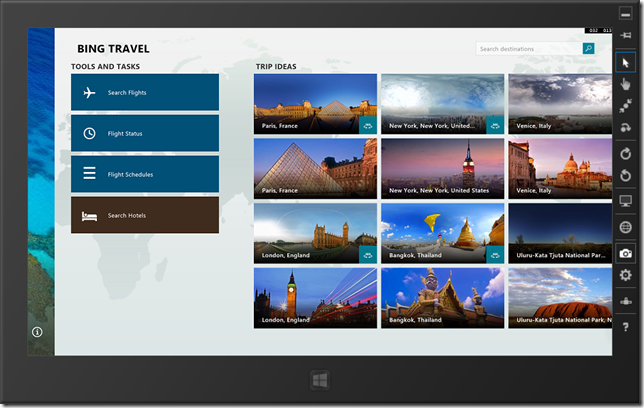Click the BING TRAVEL title
Viewport: 644px width, 408px height.
113,48
